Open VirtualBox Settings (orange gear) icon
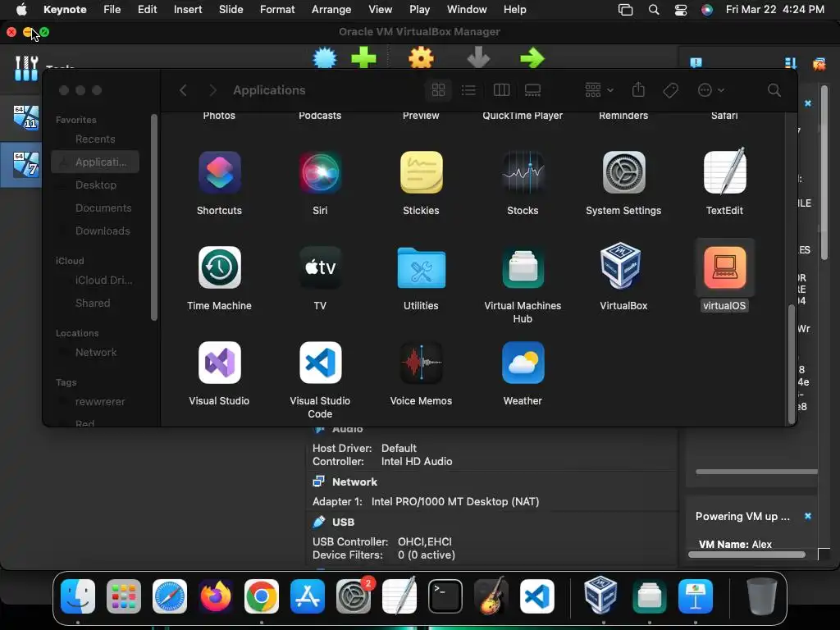This screenshot has height=630, width=840. click(421, 57)
